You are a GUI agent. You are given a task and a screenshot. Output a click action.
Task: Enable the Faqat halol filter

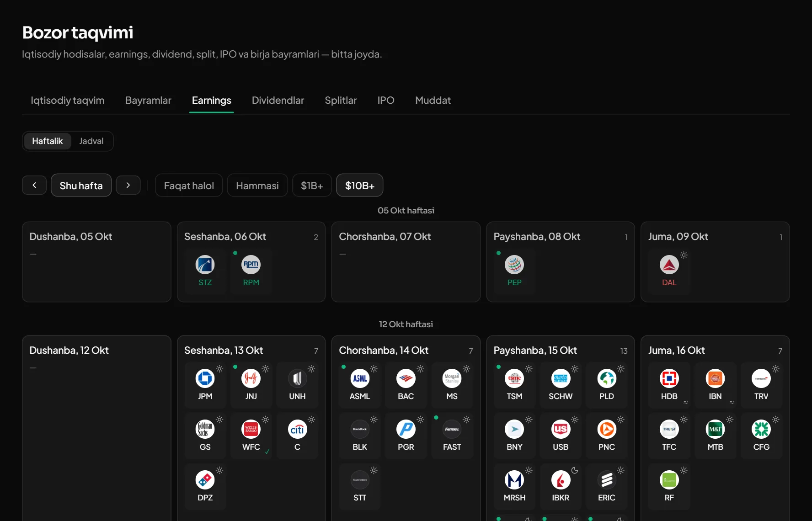pyautogui.click(x=189, y=186)
